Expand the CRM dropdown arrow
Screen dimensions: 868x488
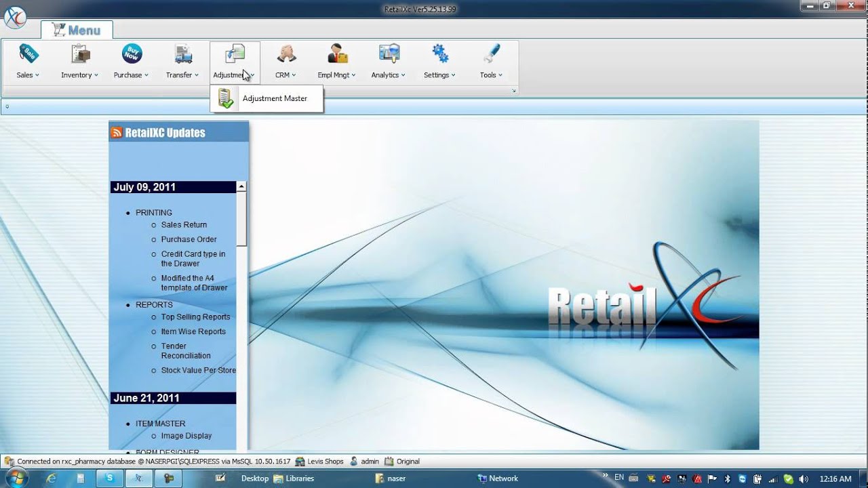(x=294, y=75)
